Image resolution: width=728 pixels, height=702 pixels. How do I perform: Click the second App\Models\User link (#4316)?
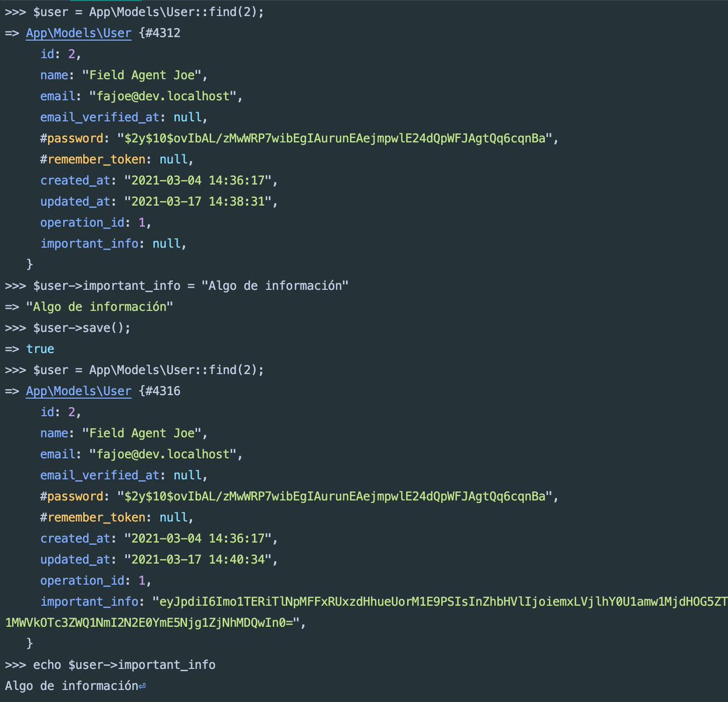point(78,391)
